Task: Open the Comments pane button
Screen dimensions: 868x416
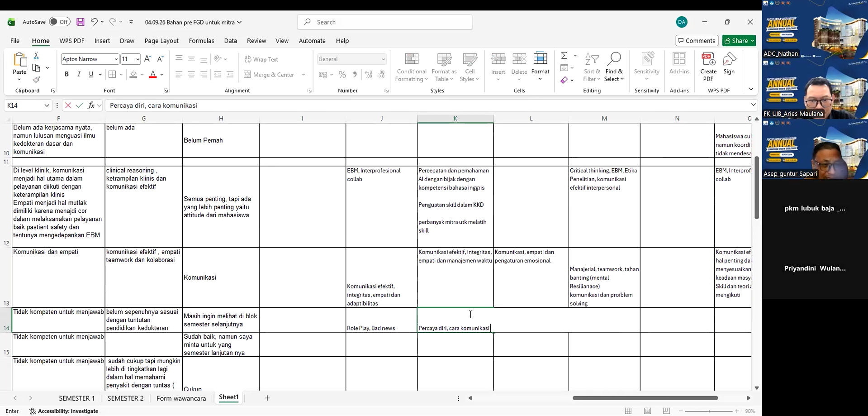Action: tap(697, 41)
